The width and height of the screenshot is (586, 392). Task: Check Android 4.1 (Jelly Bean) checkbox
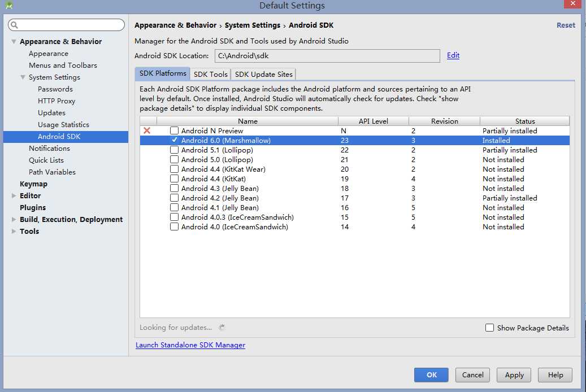[174, 207]
